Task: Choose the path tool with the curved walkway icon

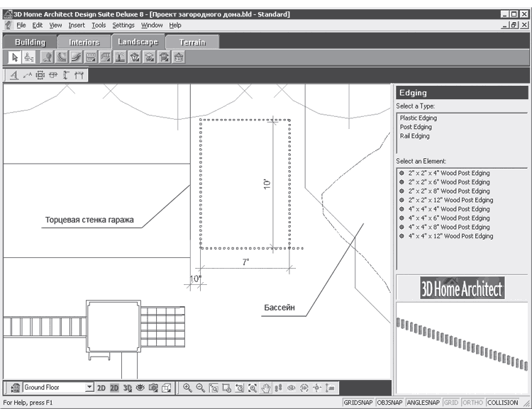Action: tap(77, 57)
